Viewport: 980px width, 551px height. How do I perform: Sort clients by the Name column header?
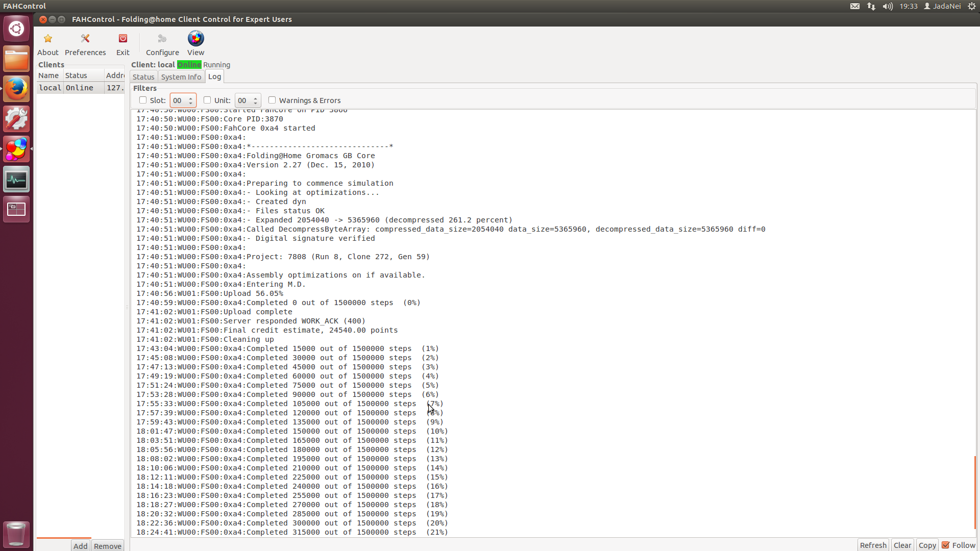50,75
